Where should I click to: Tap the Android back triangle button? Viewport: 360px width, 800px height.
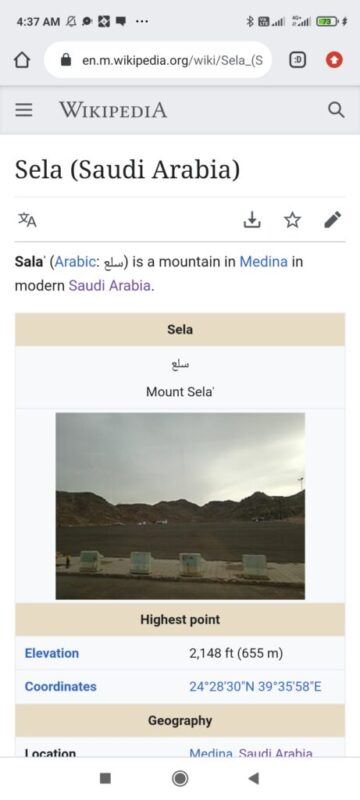tap(253, 778)
